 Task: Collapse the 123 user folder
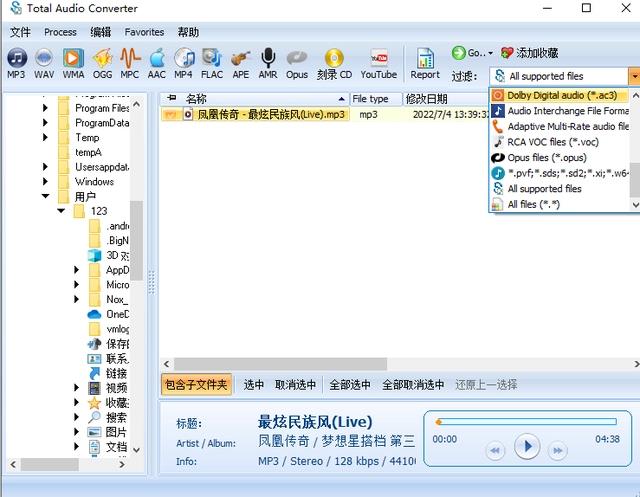click(61, 211)
